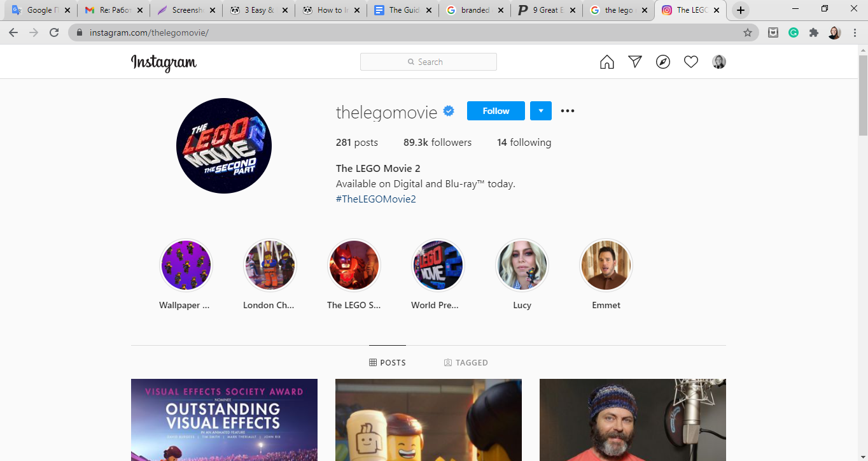Open the LEGO Emmet coffee cup post
868x461 pixels.
[428, 420]
